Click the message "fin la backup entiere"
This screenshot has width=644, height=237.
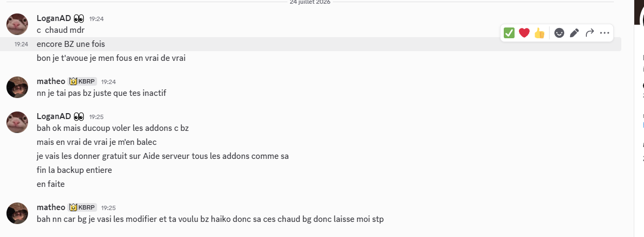(x=74, y=170)
